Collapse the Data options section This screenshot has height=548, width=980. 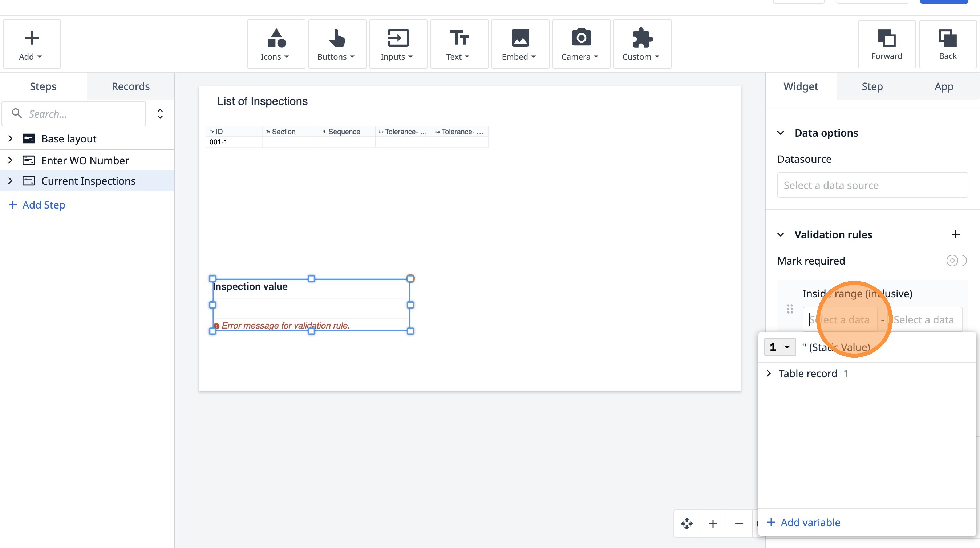coord(781,133)
